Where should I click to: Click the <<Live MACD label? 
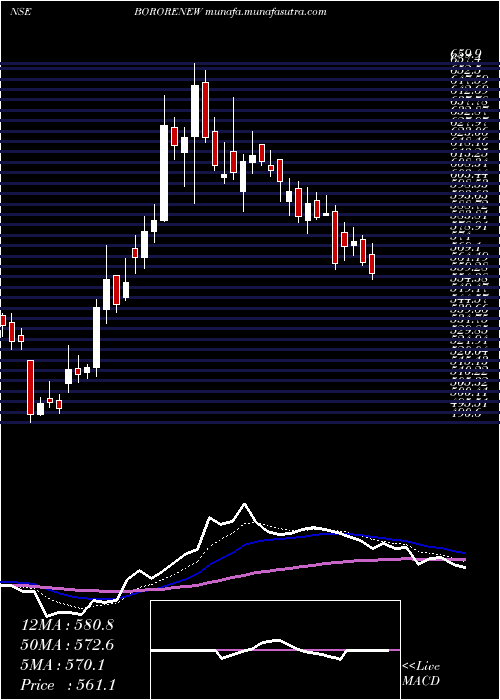421,674
